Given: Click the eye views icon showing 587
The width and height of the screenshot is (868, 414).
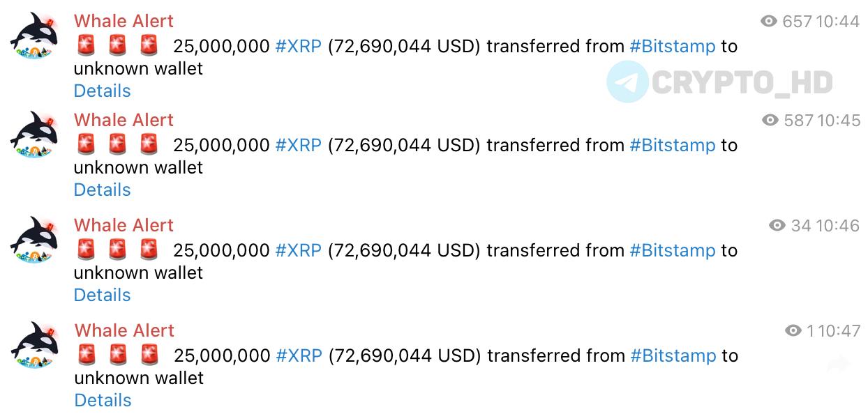Looking at the screenshot, I should pos(770,121).
